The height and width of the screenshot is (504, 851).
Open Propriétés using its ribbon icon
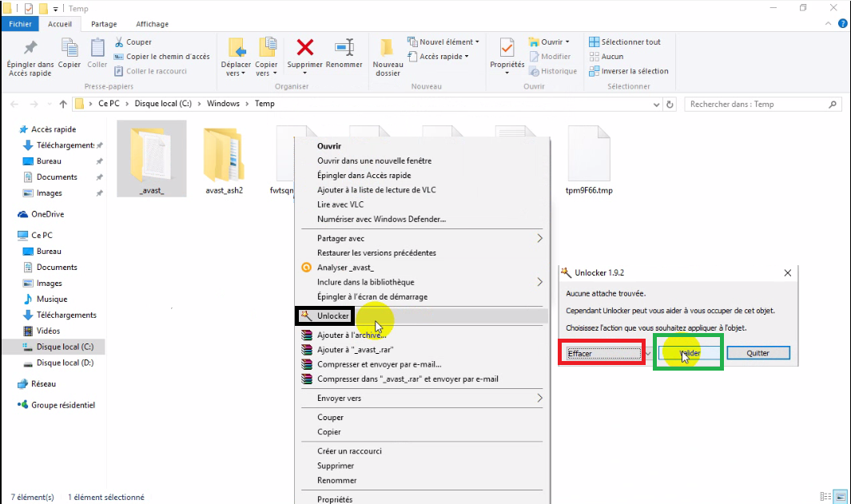coord(506,54)
